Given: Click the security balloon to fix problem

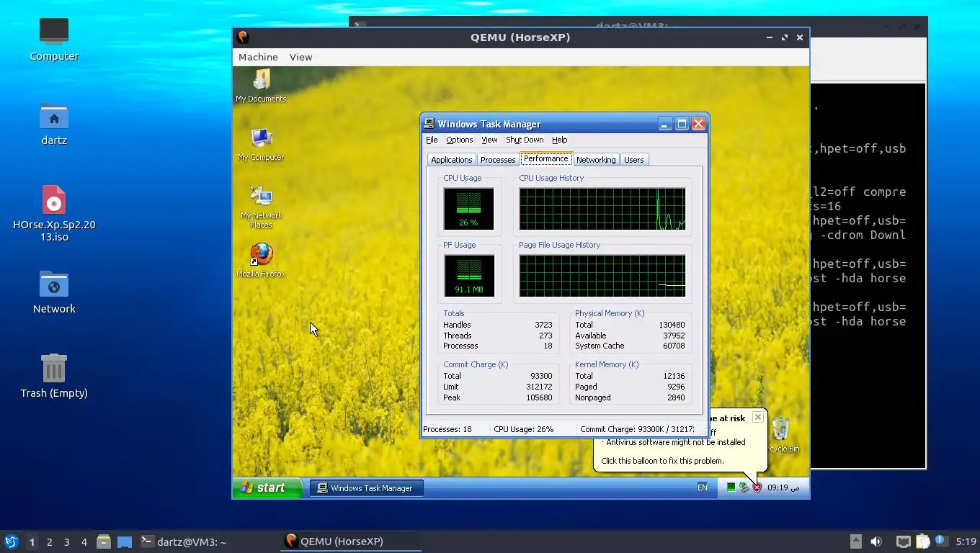Looking at the screenshot, I should [x=662, y=461].
